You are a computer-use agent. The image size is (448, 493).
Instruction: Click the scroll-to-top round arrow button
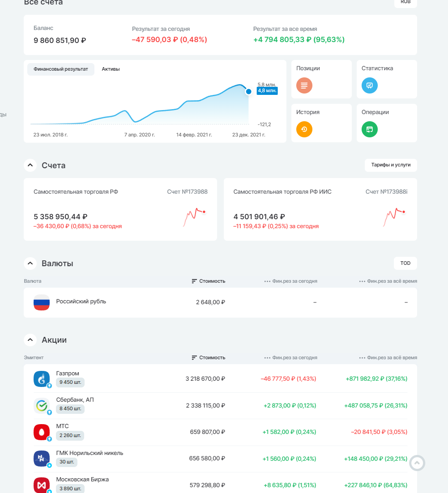tap(417, 463)
